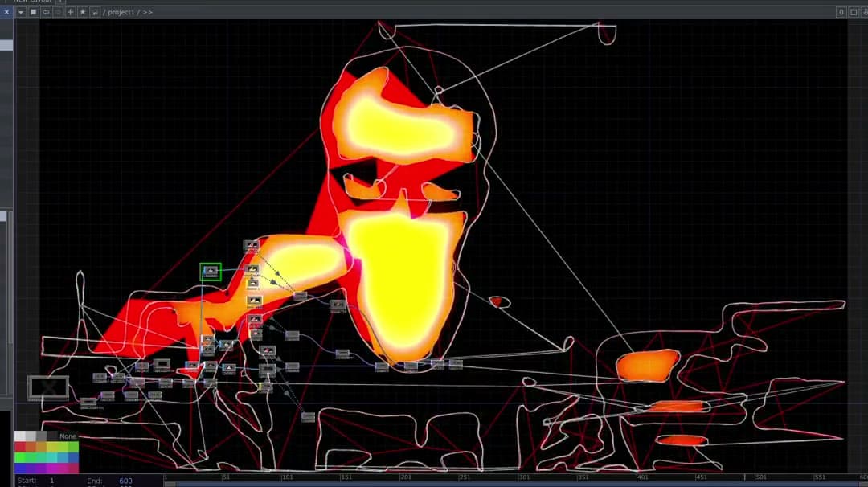Pick the white color swatch

[x=20, y=436]
